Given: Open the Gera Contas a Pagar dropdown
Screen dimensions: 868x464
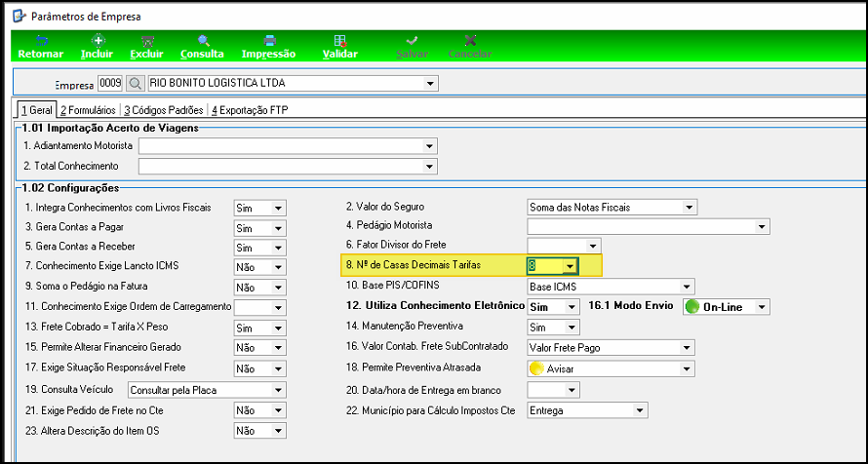Looking at the screenshot, I should [279, 228].
